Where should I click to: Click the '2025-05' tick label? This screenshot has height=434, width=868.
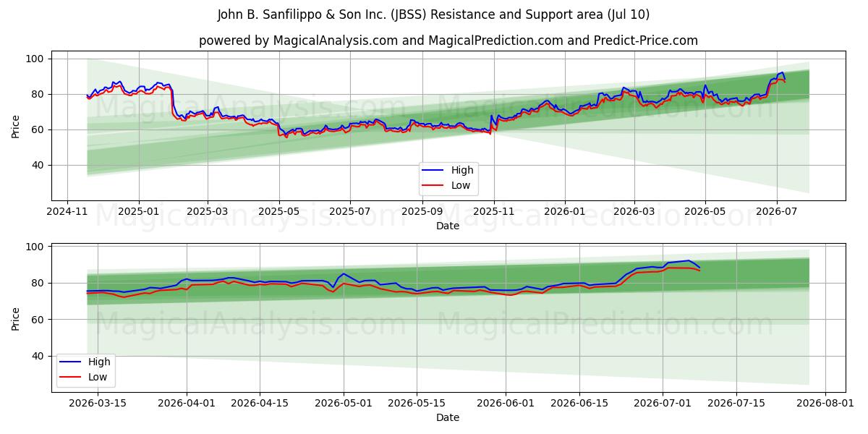279,211
